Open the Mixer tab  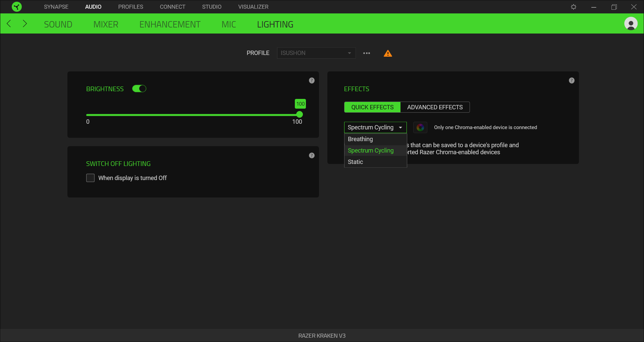pyautogui.click(x=106, y=24)
